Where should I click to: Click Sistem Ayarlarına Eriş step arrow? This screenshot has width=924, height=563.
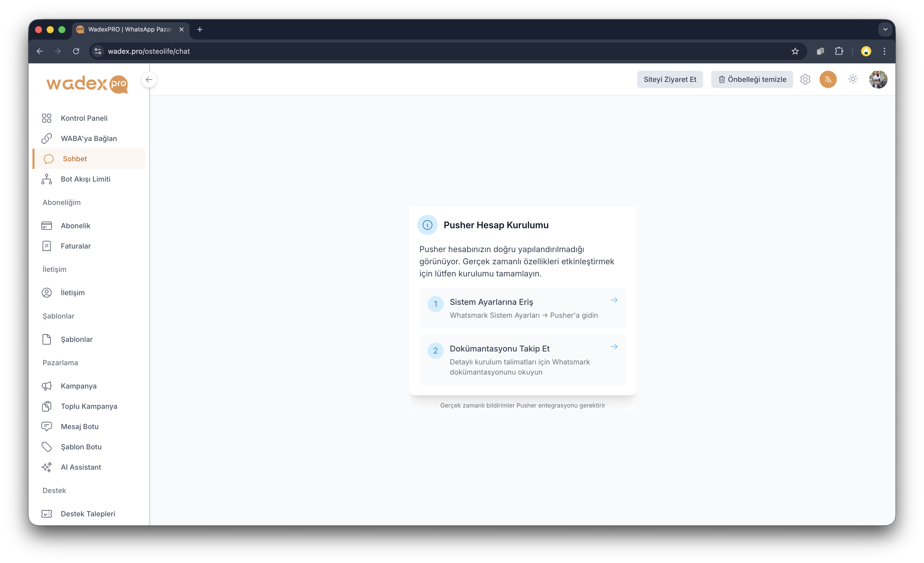pyautogui.click(x=614, y=300)
